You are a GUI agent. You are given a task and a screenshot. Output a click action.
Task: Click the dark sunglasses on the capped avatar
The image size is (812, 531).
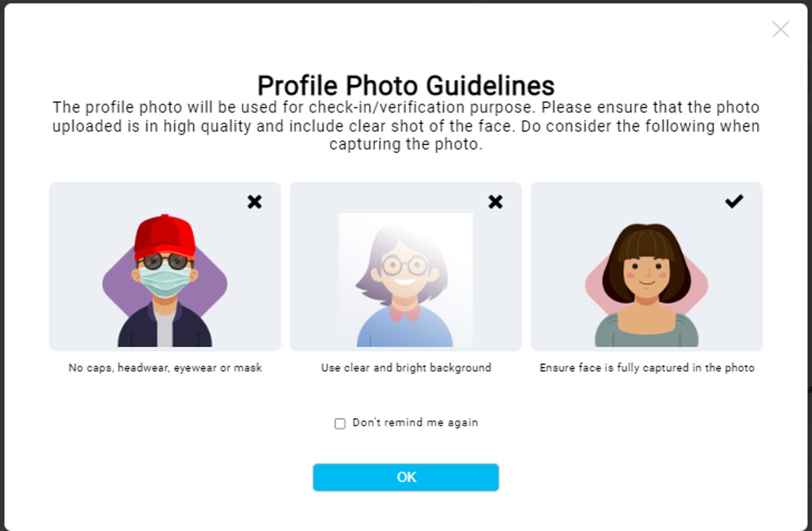tap(165, 261)
